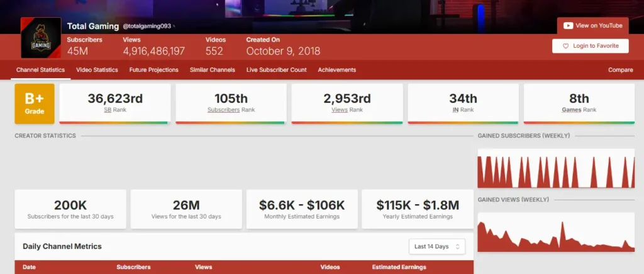Screen dimensions: 644x274
Task: Click the Gained Subscribers weekly chart
Action: coord(556,168)
